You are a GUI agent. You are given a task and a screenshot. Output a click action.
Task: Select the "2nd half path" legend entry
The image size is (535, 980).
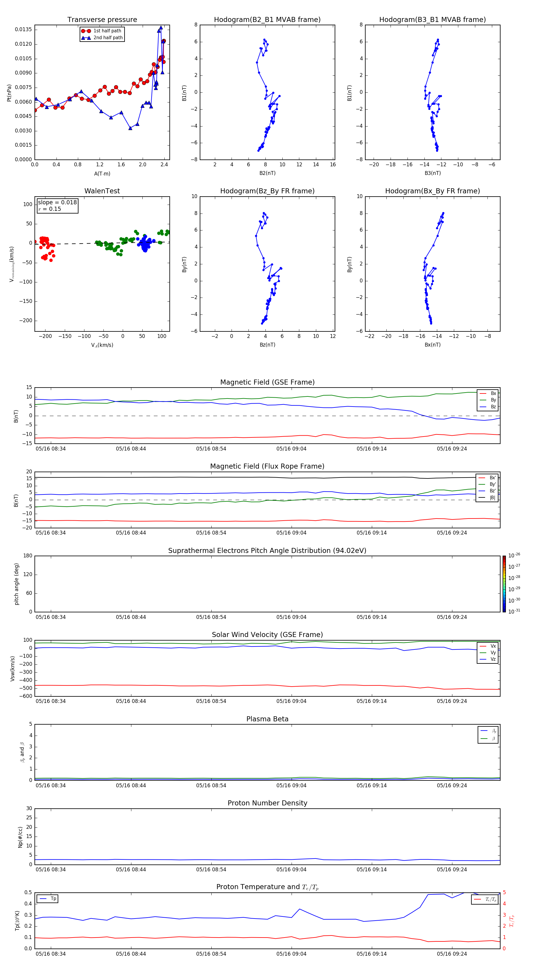pyautogui.click(x=102, y=38)
